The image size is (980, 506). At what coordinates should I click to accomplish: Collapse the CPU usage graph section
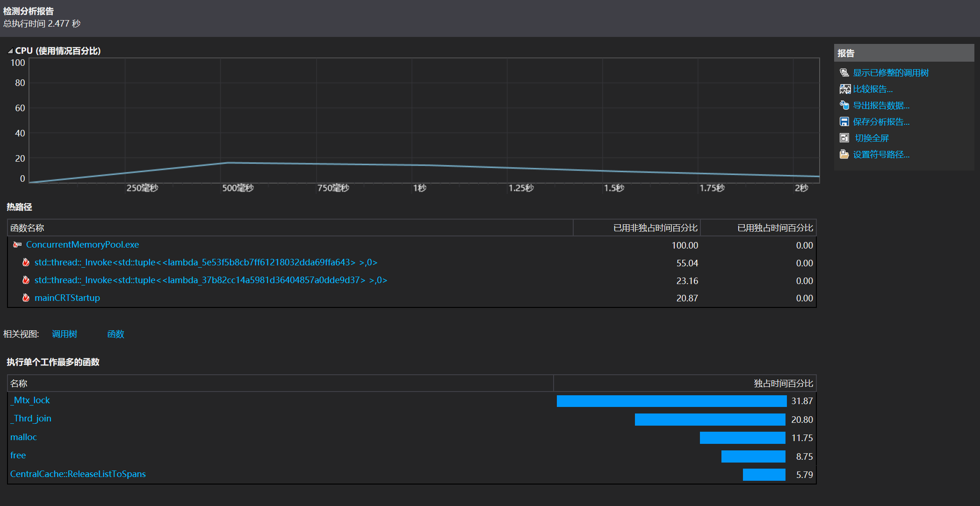point(10,51)
